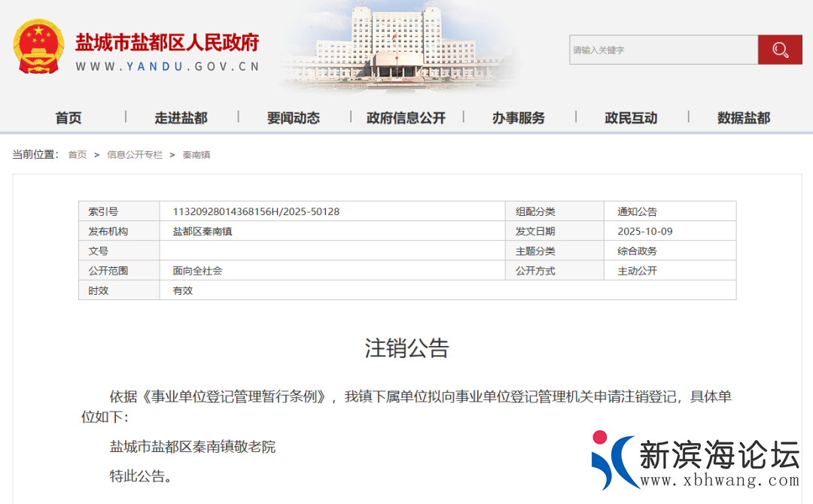813x504 pixels.
Task: Open 政府信息公开 menu item
Action: tap(406, 117)
